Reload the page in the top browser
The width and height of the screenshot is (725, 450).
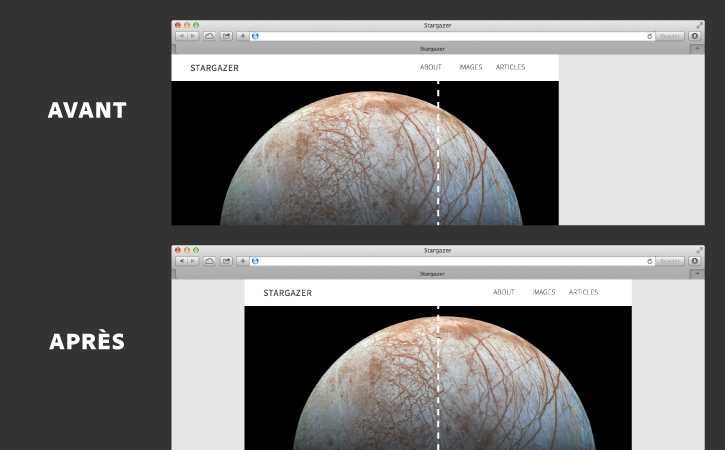pos(650,36)
